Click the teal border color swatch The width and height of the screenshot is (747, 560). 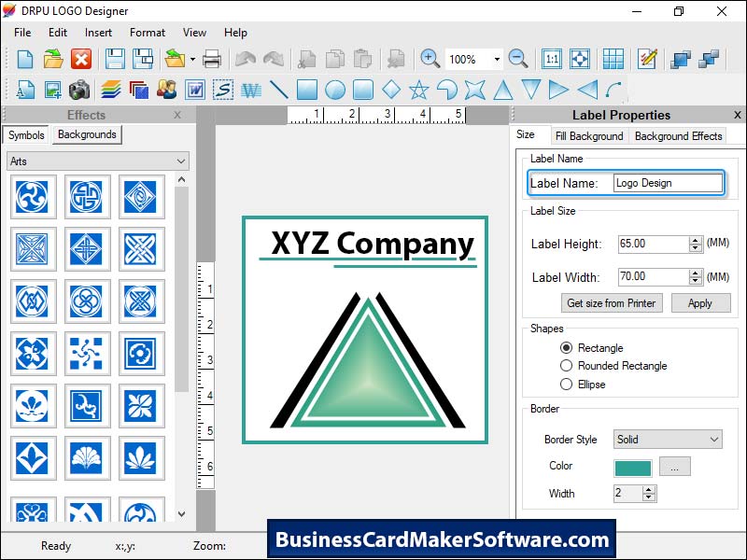[x=632, y=466]
